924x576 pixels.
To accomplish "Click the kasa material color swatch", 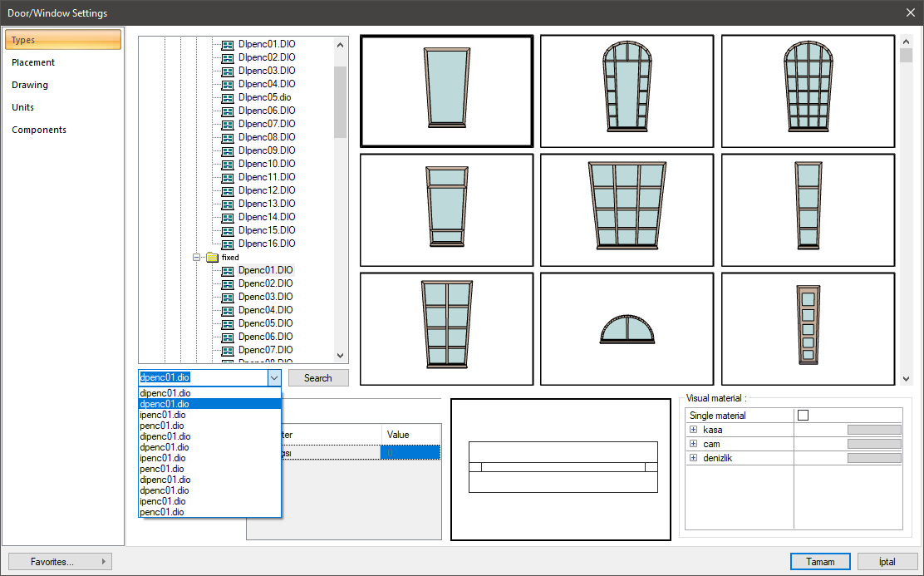I will (x=873, y=430).
